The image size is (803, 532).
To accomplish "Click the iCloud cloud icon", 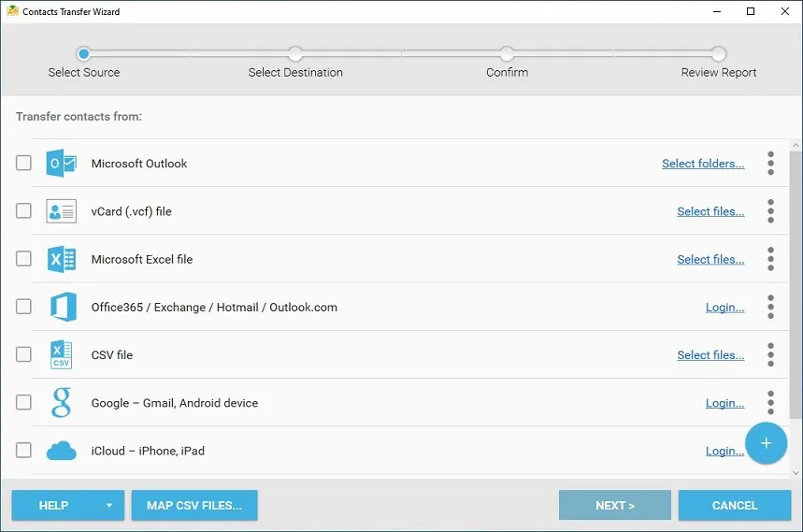I will coord(62,451).
